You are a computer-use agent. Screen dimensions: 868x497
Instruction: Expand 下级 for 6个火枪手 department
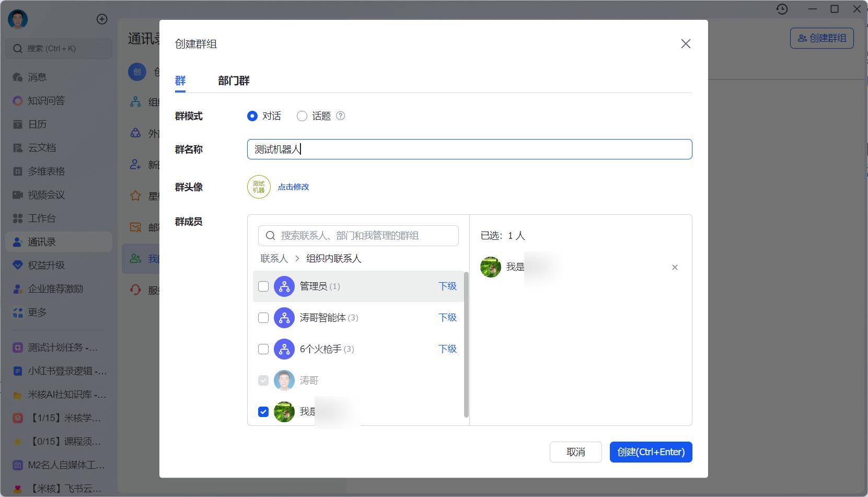(447, 349)
